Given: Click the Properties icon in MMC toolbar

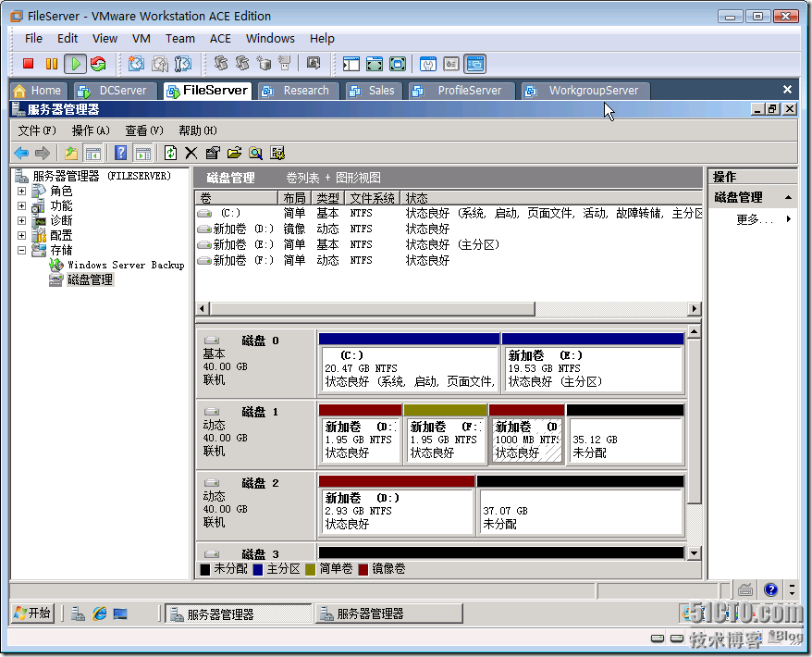Looking at the screenshot, I should 213,153.
